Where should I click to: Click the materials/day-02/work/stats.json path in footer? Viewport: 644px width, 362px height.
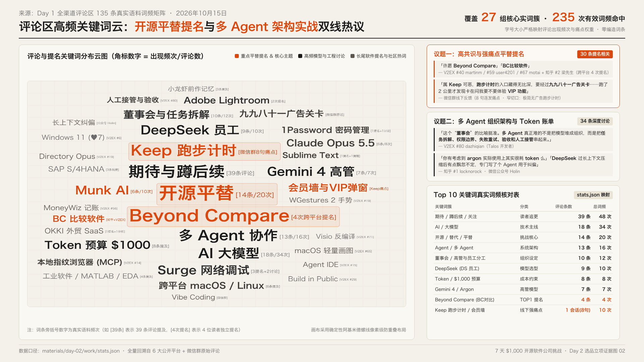81,351
